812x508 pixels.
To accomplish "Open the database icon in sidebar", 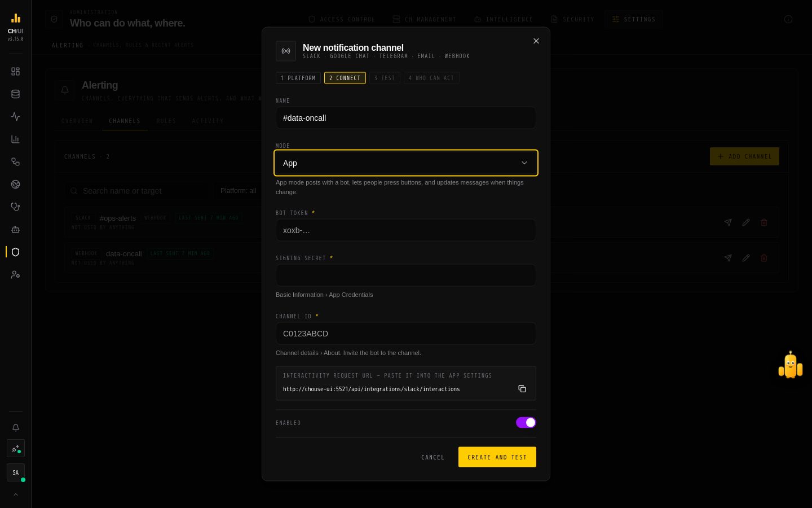I will click(x=16, y=94).
